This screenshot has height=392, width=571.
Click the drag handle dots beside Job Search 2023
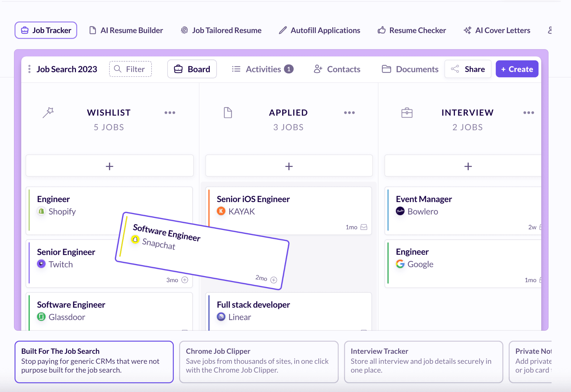[x=29, y=69]
